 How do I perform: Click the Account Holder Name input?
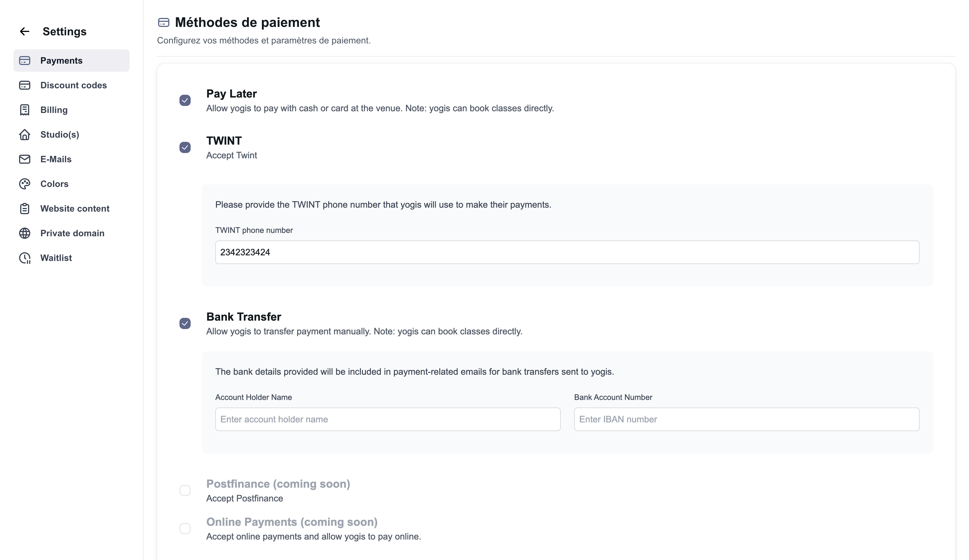(x=387, y=419)
